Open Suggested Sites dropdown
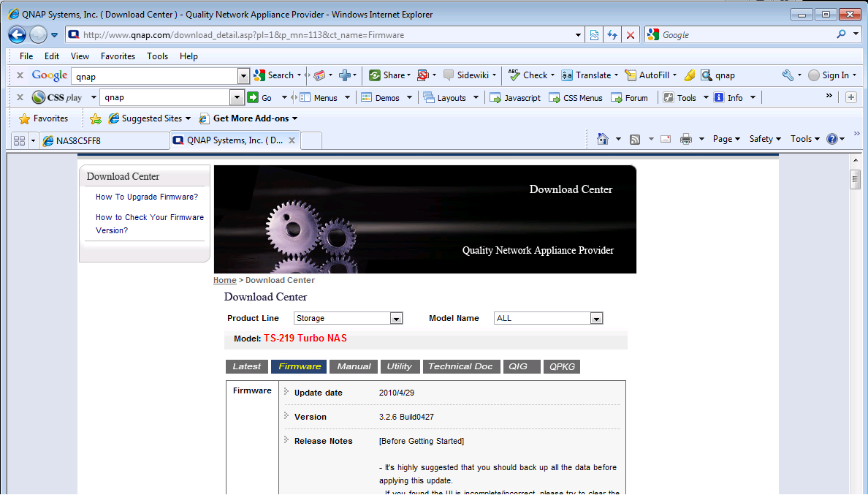 150,118
